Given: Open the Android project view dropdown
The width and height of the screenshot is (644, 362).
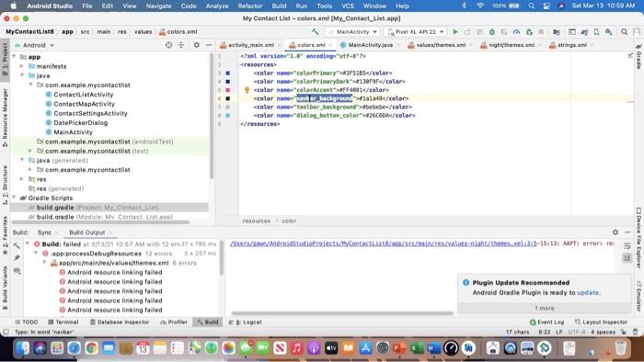Looking at the screenshot, I should pos(35,45).
